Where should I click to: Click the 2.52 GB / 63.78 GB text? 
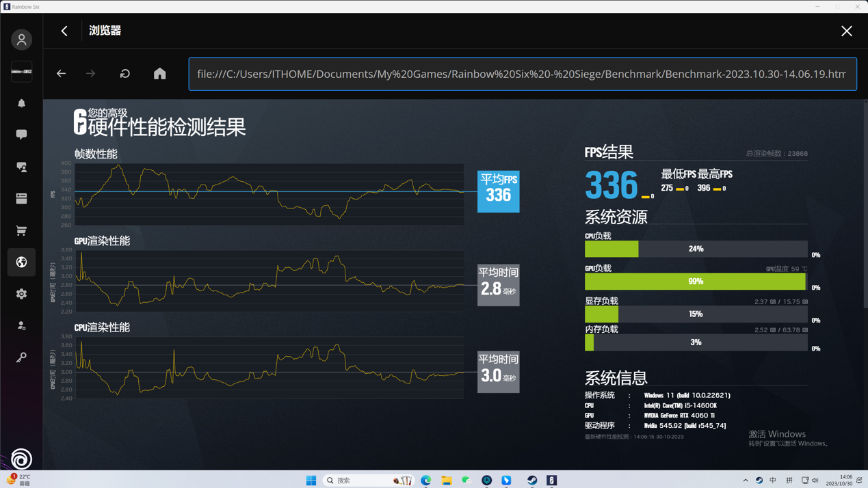(781, 330)
